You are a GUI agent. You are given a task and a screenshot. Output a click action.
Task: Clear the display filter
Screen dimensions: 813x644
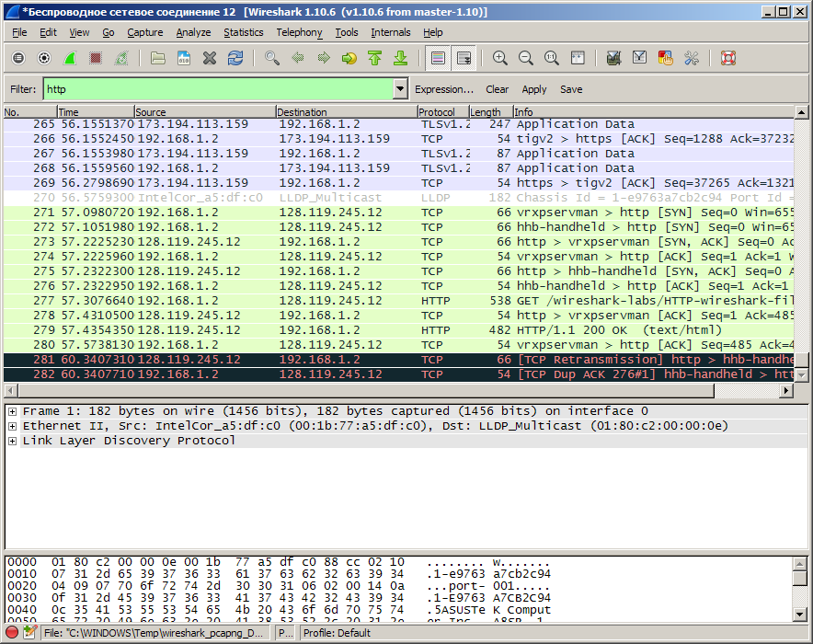point(497,90)
